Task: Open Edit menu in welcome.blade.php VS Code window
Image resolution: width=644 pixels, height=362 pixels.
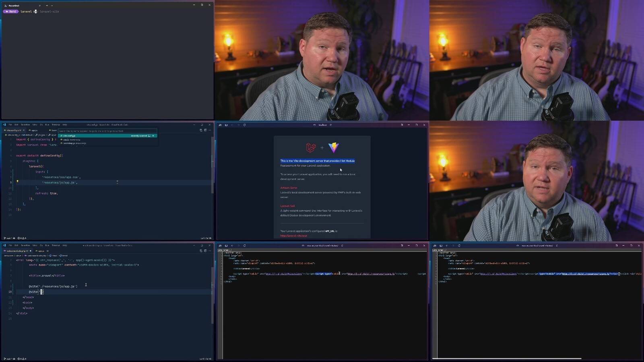Action: [x=17, y=245]
